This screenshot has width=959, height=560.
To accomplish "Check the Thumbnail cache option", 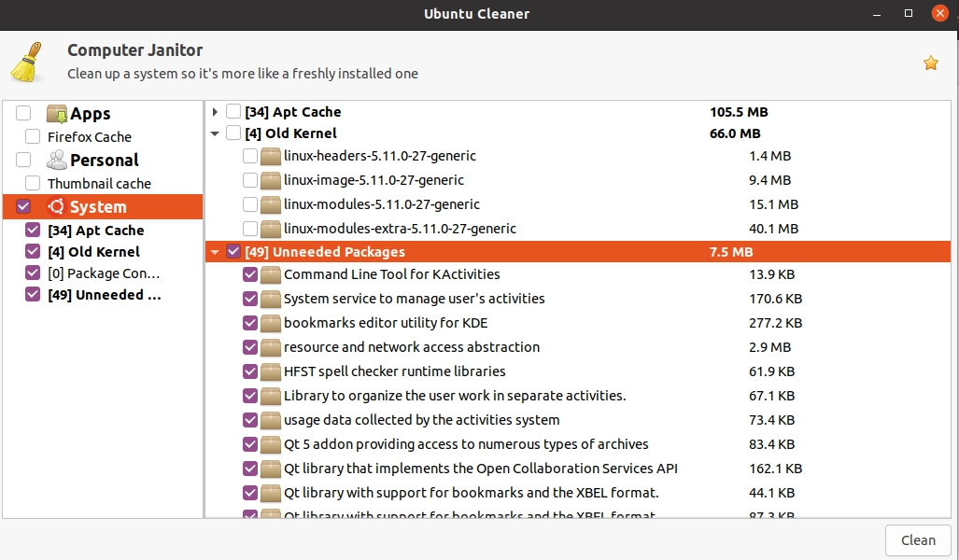I will point(33,184).
